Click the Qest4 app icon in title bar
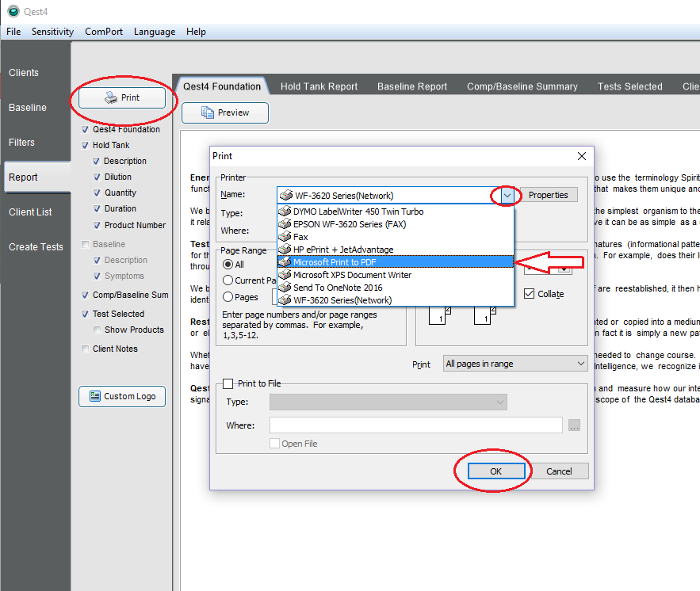The image size is (700, 591). point(13,11)
